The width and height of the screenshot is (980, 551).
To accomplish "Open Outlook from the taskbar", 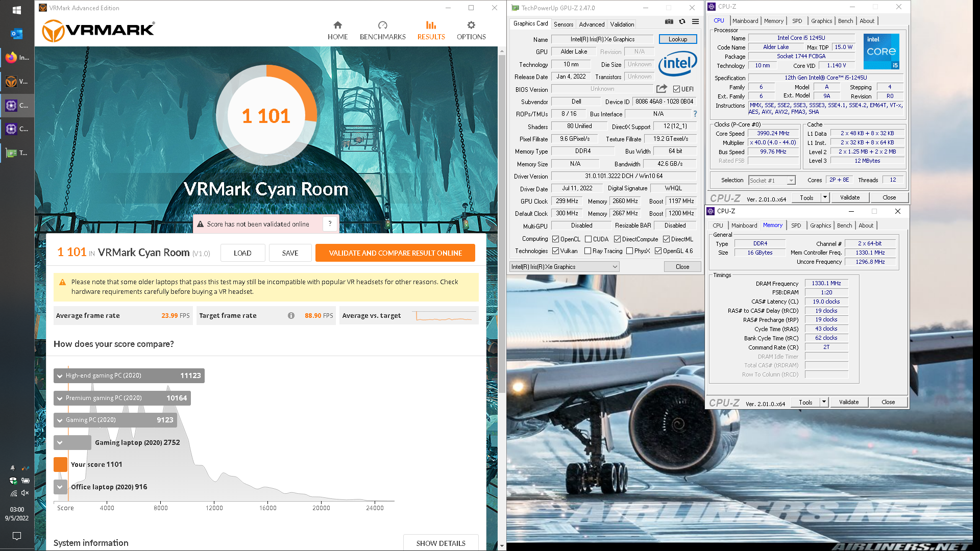I will coord(16,34).
